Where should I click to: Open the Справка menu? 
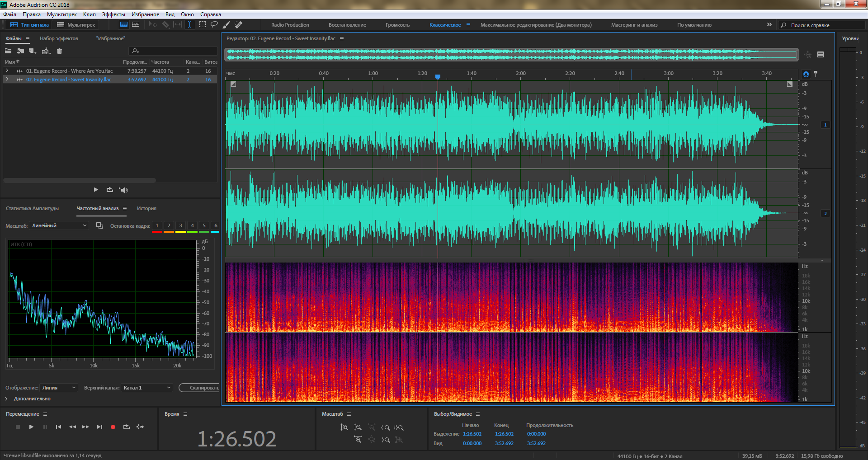[211, 14]
